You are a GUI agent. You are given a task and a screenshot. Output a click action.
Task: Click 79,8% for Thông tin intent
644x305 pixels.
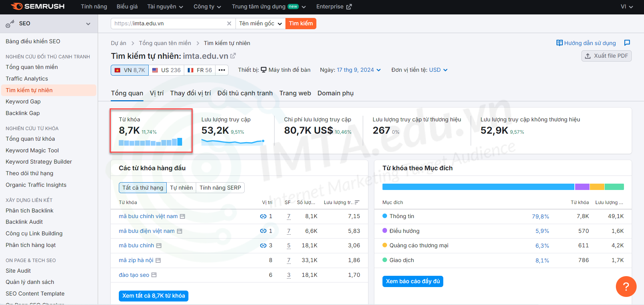coord(540,217)
